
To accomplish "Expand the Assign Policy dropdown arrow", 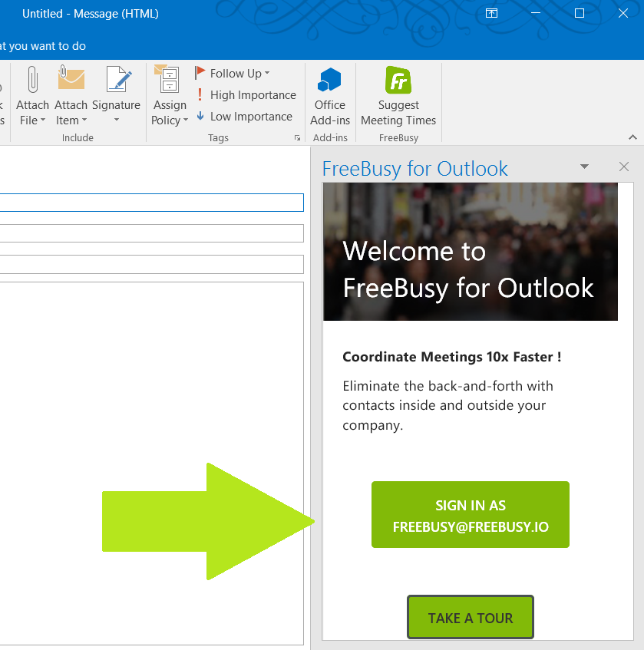I will pyautogui.click(x=185, y=120).
